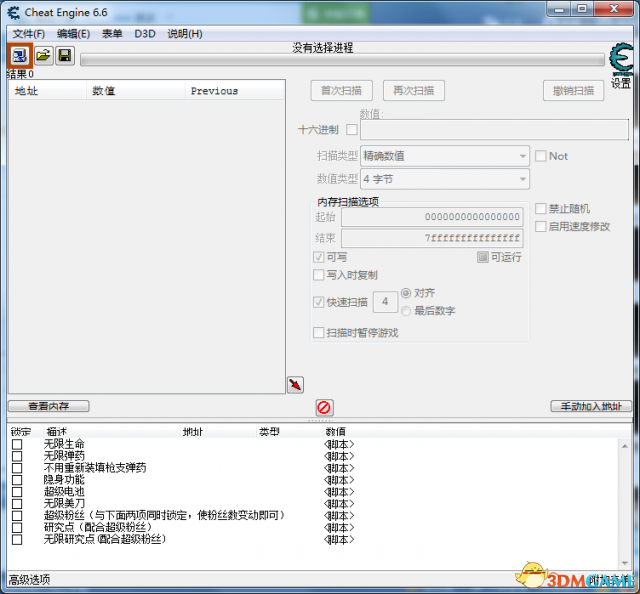Click the red clear list icon
Image resolution: width=640 pixels, height=594 pixels.
[324, 407]
